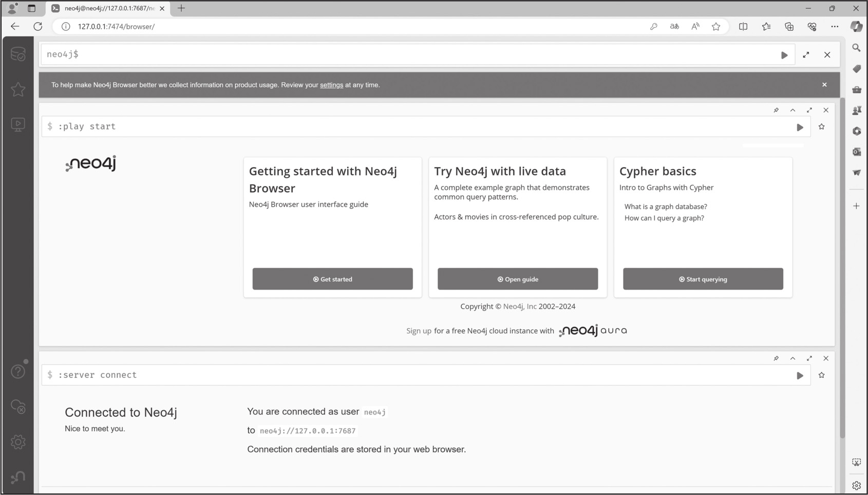Screen dimensions: 868x495
Task: Click the Start querying button
Action: (x=703, y=279)
